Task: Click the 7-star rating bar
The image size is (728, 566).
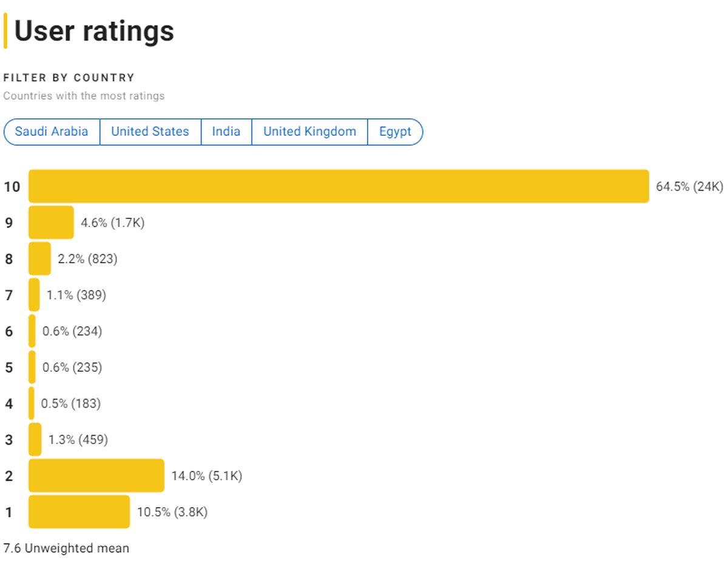Action: pos(34,295)
